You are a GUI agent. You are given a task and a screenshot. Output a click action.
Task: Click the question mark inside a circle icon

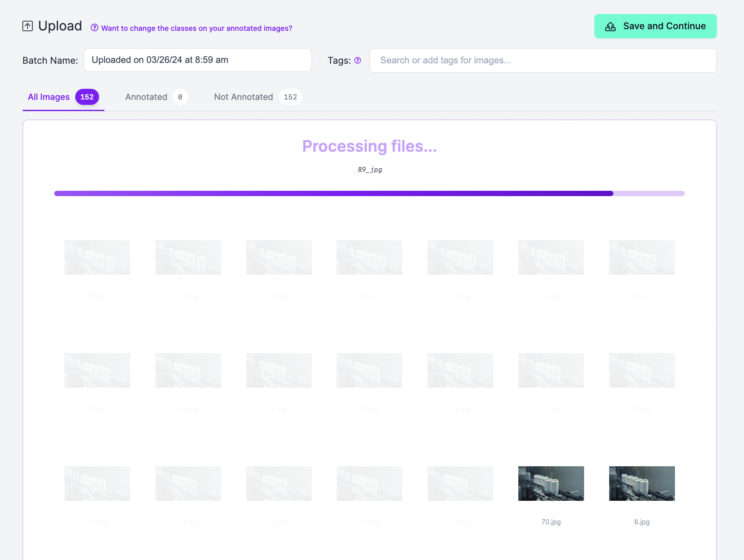pos(95,28)
